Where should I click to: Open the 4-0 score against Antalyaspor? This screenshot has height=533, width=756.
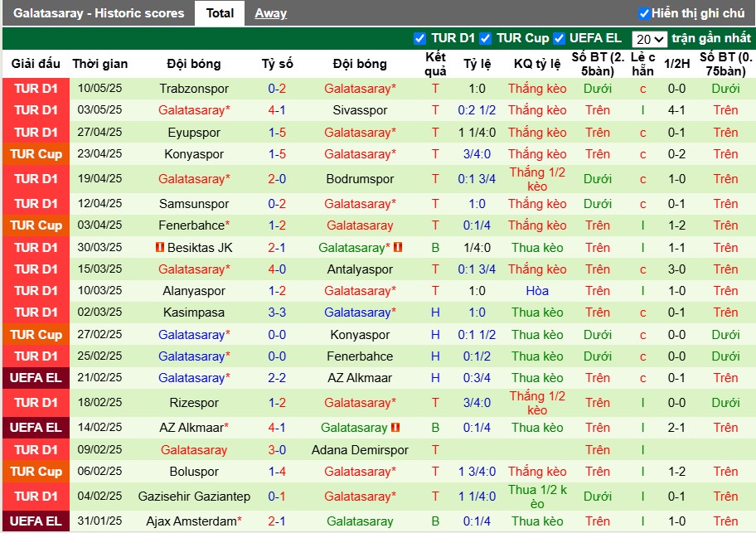tap(277, 269)
